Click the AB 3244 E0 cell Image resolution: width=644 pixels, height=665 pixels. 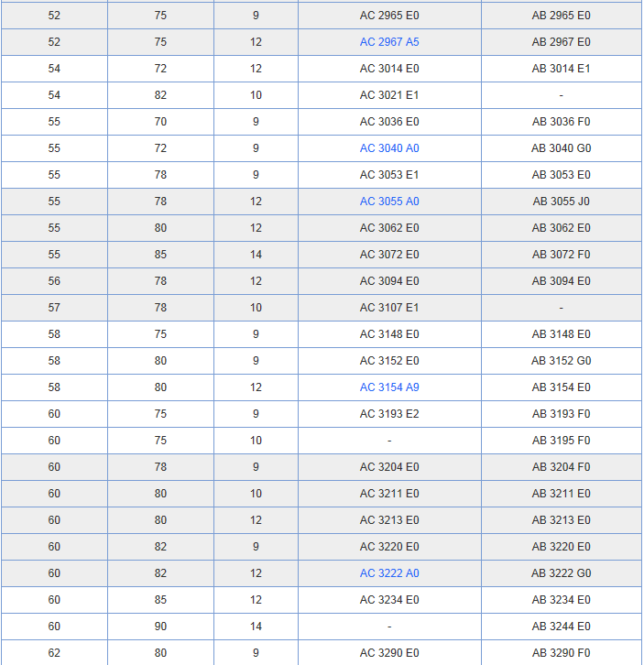pyautogui.click(x=561, y=627)
